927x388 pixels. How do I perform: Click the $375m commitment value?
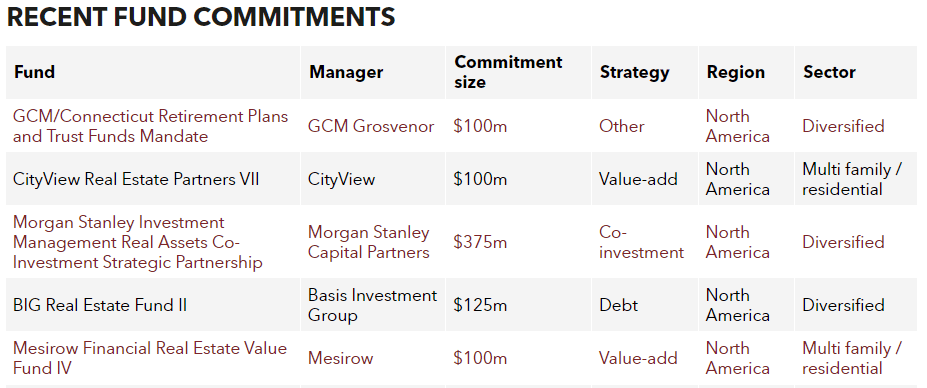480,242
